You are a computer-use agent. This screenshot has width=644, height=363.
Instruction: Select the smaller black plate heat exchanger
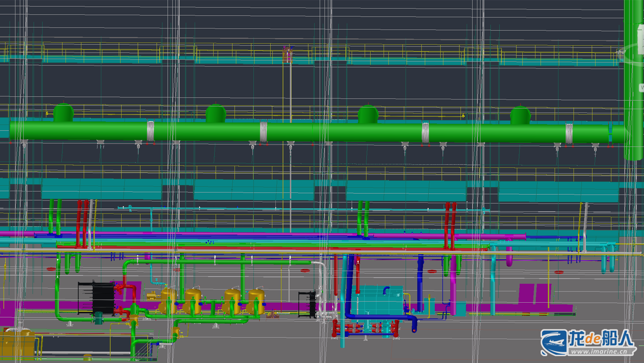[x=307, y=304]
